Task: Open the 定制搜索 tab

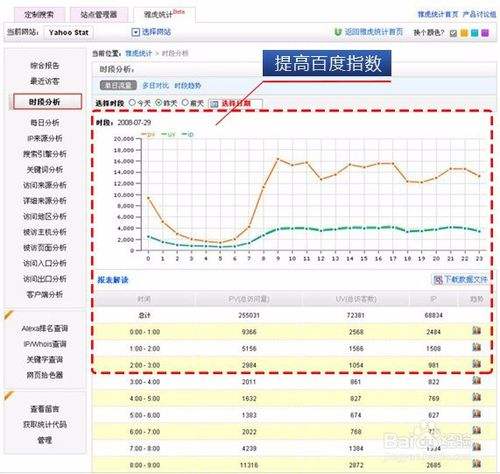Action: 39,15
